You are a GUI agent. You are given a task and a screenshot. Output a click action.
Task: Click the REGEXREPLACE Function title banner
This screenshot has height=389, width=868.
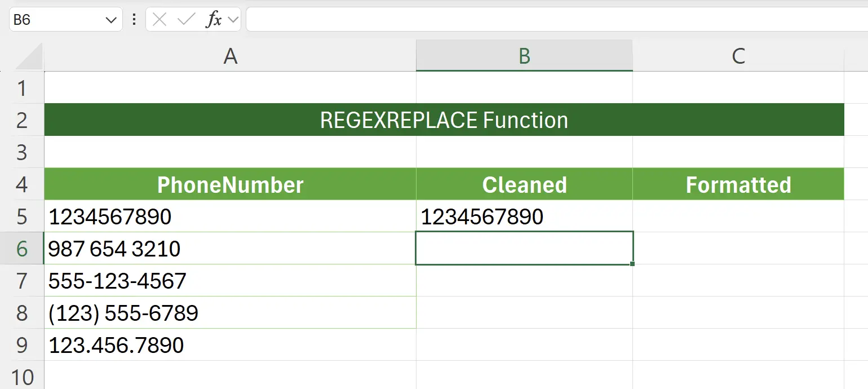point(444,120)
